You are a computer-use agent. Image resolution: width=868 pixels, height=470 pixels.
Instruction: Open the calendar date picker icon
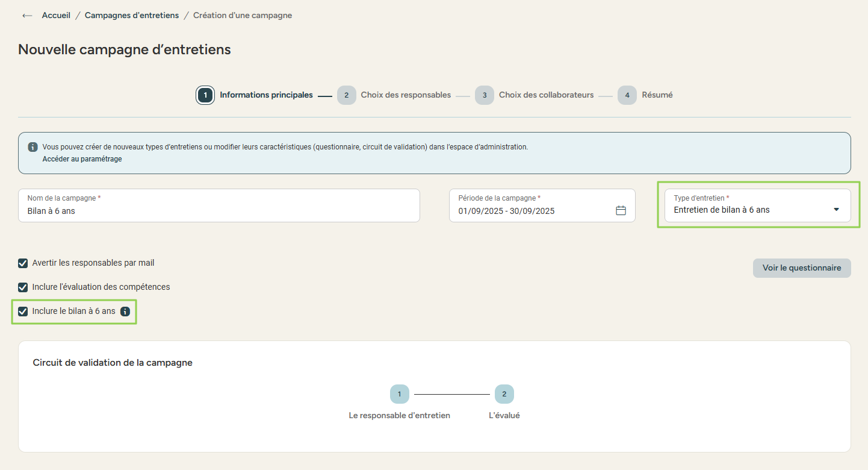(x=621, y=210)
